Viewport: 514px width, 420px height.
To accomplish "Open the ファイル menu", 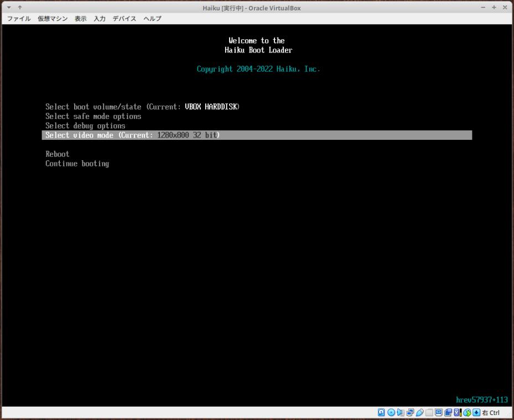I will point(19,19).
